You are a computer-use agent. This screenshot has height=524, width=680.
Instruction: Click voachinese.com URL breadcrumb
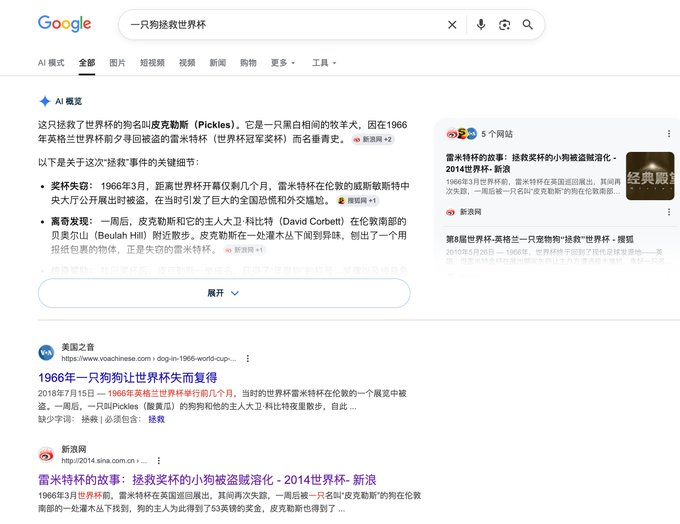tap(149, 358)
